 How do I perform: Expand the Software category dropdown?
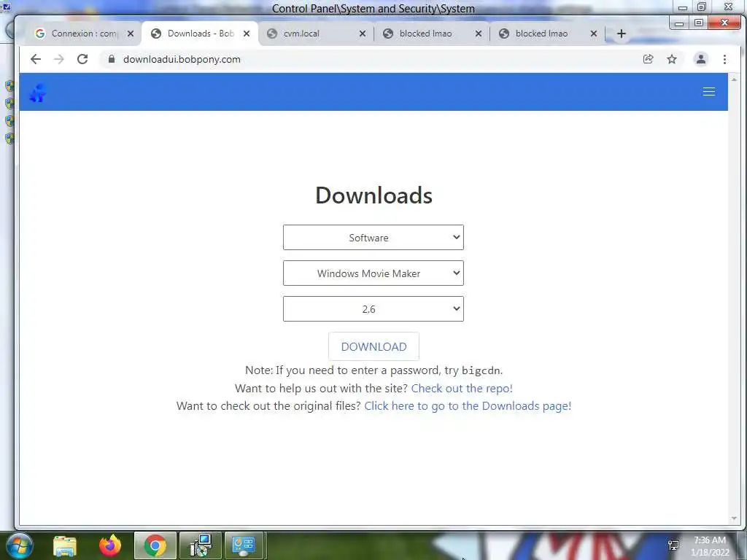[373, 237]
